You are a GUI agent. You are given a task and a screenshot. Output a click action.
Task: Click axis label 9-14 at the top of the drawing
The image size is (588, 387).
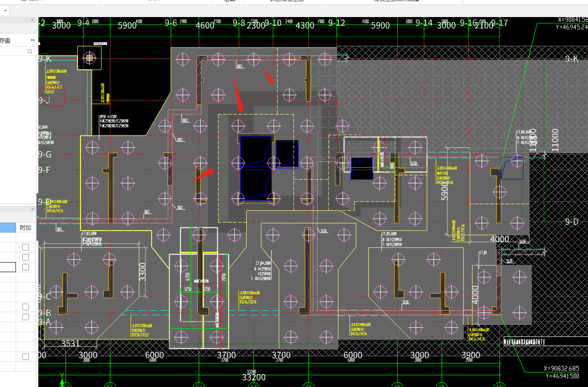pyautogui.click(x=424, y=23)
